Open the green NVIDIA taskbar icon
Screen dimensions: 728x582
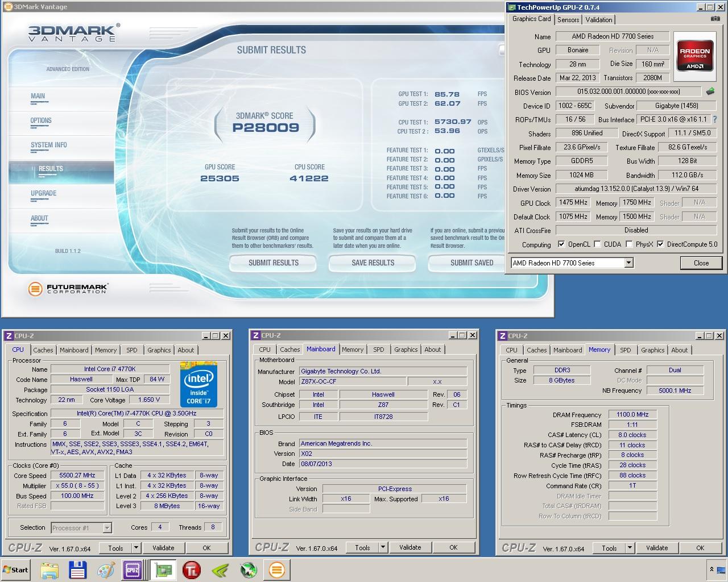pyautogui.click(x=220, y=570)
